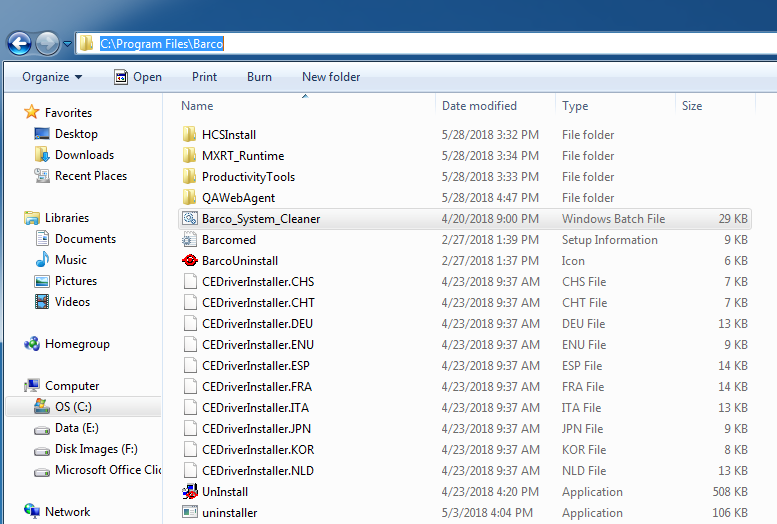This screenshot has height=524, width=777.
Task: Select the CEDriverInstaller.KOR file name
Action: (x=258, y=449)
